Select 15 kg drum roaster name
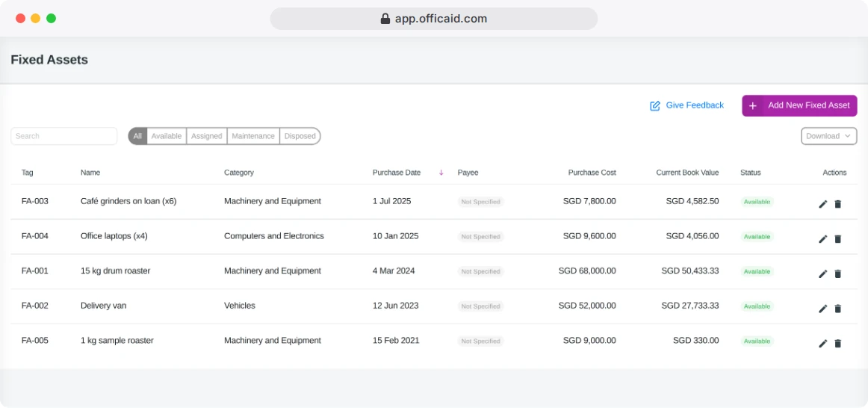This screenshot has width=868, height=408. (115, 271)
